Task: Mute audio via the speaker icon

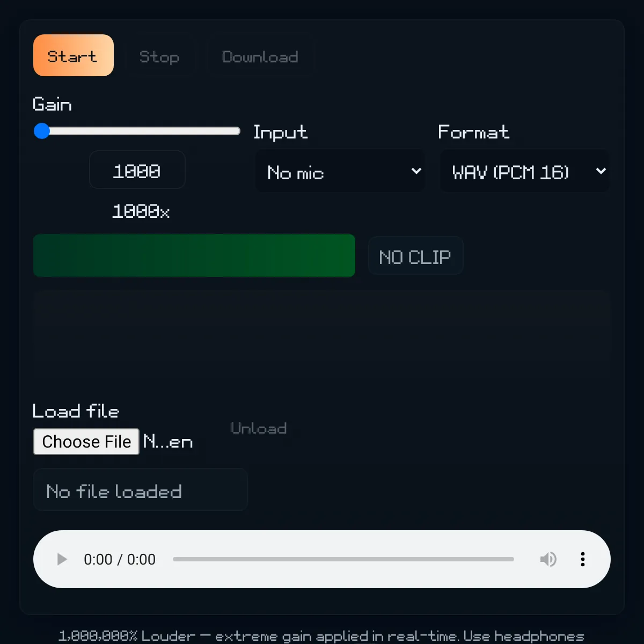Action: [x=548, y=559]
